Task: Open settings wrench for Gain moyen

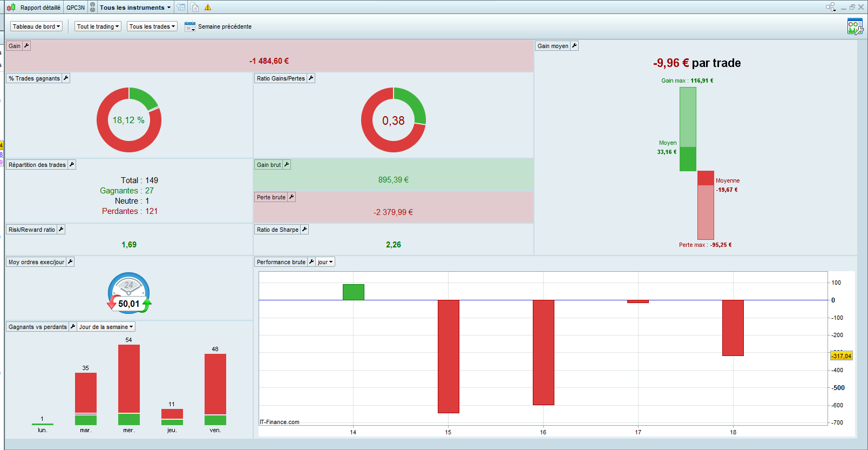Action: [574, 46]
